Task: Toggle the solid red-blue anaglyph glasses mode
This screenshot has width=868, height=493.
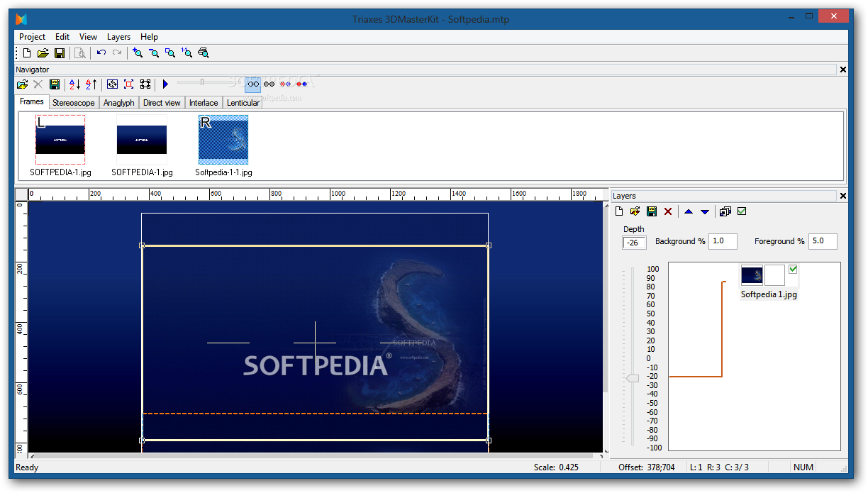Action: [302, 84]
